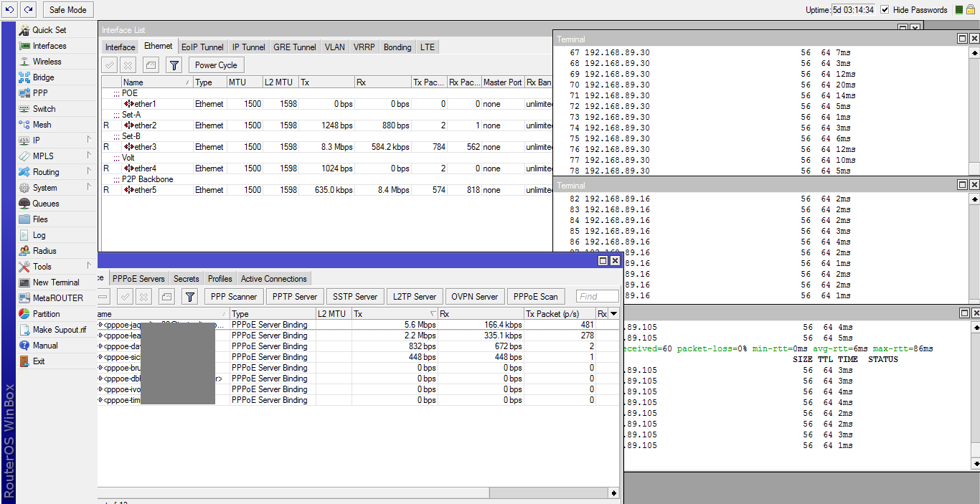Click the Power Cycle button

[216, 65]
